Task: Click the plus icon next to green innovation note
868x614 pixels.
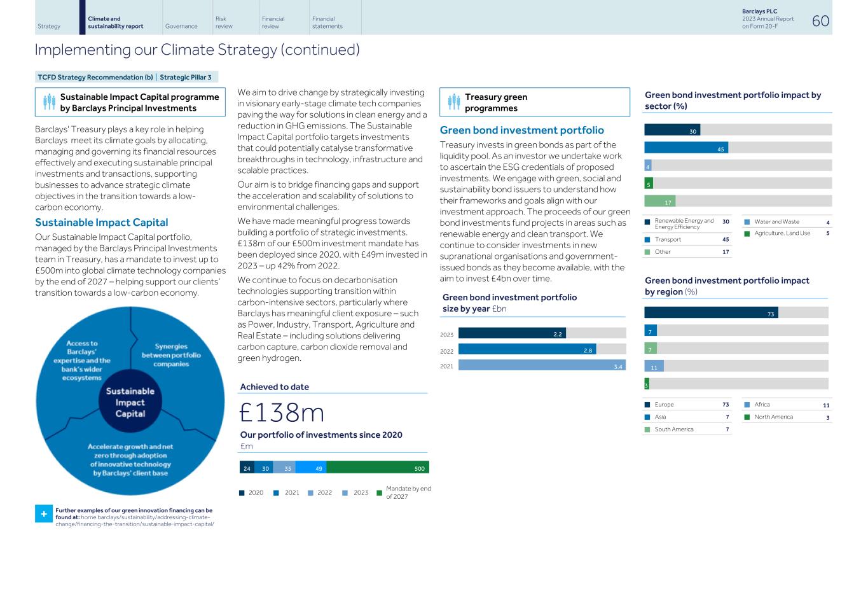Action: point(43,513)
